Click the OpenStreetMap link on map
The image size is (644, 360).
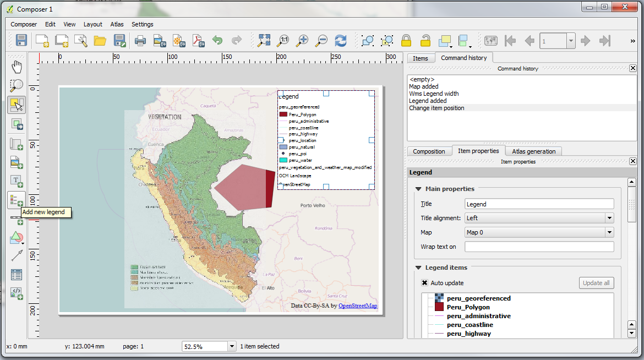tap(358, 306)
